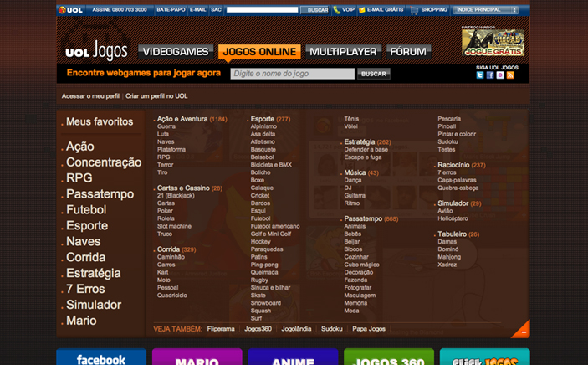Go to the Fórum tab

click(x=408, y=51)
